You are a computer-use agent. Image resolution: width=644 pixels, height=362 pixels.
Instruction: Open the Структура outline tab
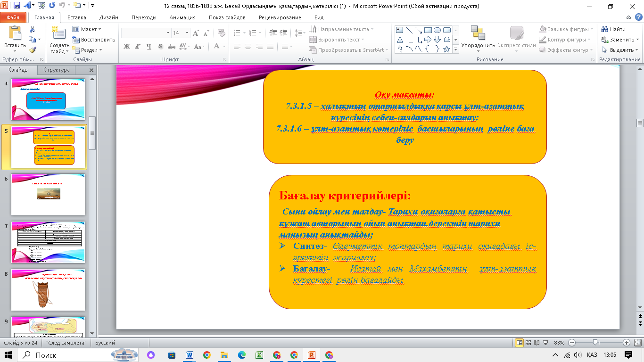pos(57,70)
